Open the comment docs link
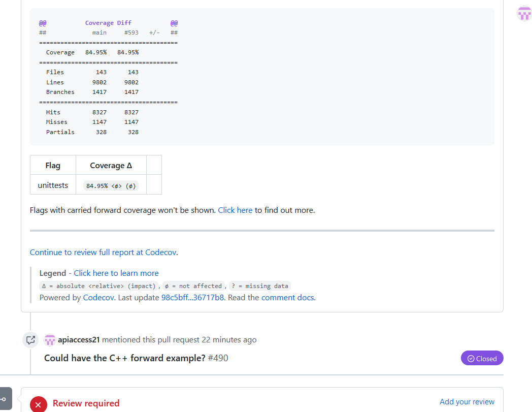This screenshot has width=532, height=412. (288, 297)
